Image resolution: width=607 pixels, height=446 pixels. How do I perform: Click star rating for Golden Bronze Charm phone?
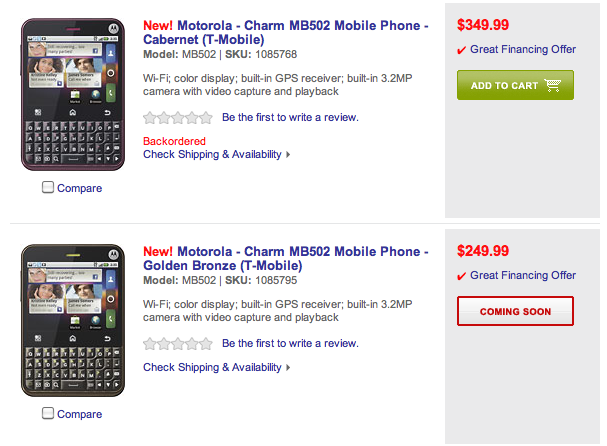click(179, 343)
